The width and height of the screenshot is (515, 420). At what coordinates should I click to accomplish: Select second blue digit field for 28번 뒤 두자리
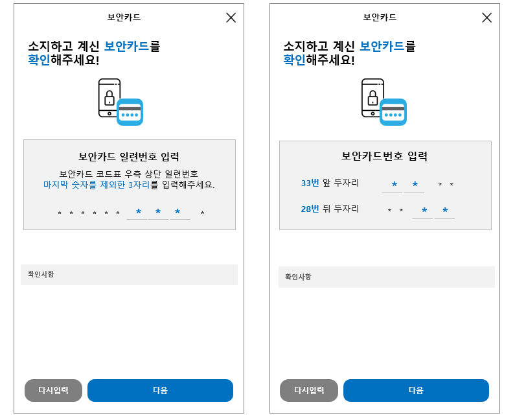444,211
